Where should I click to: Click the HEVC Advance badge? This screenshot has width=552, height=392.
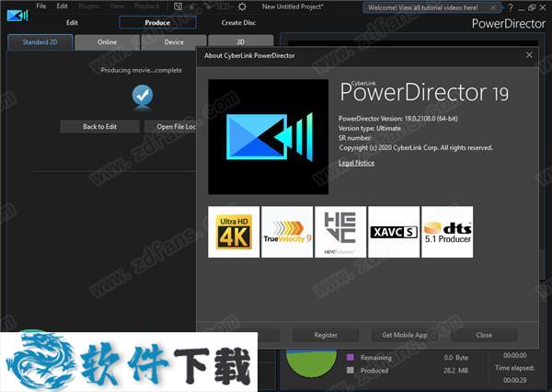[340, 232]
